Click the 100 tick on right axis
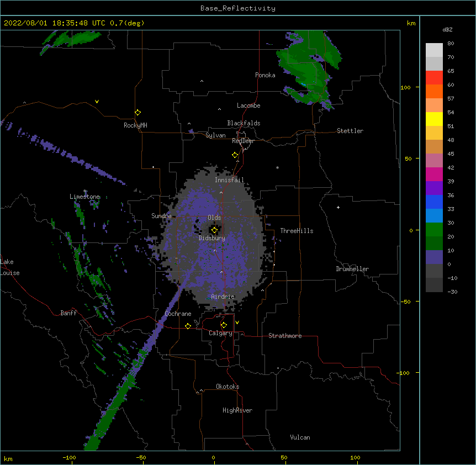 [x=405, y=87]
